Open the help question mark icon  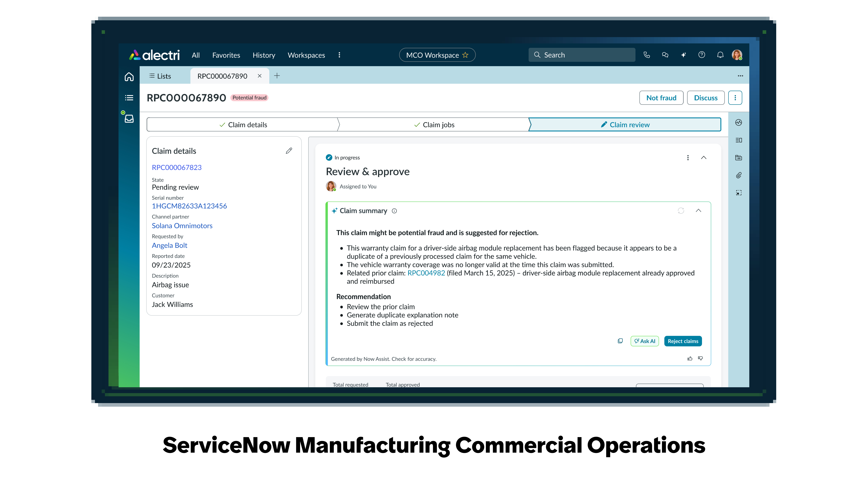(702, 55)
